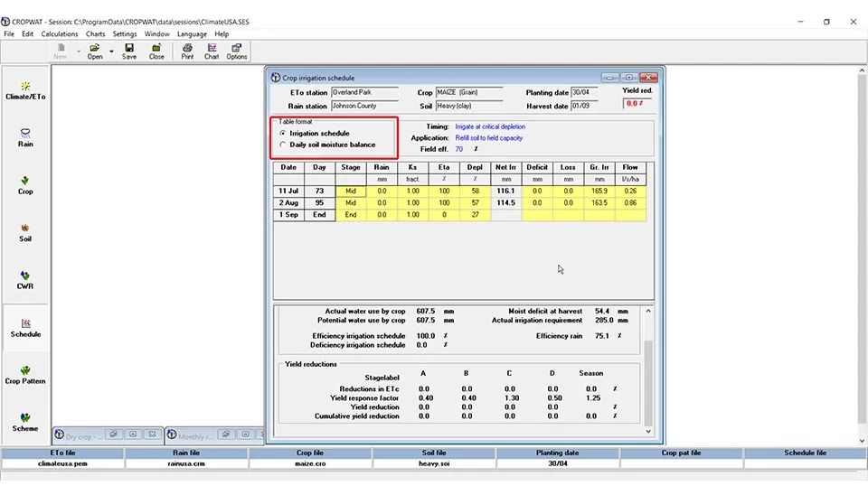The image size is (868, 495).
Task: Click the Net Irr 116.1 cell
Action: 506,191
